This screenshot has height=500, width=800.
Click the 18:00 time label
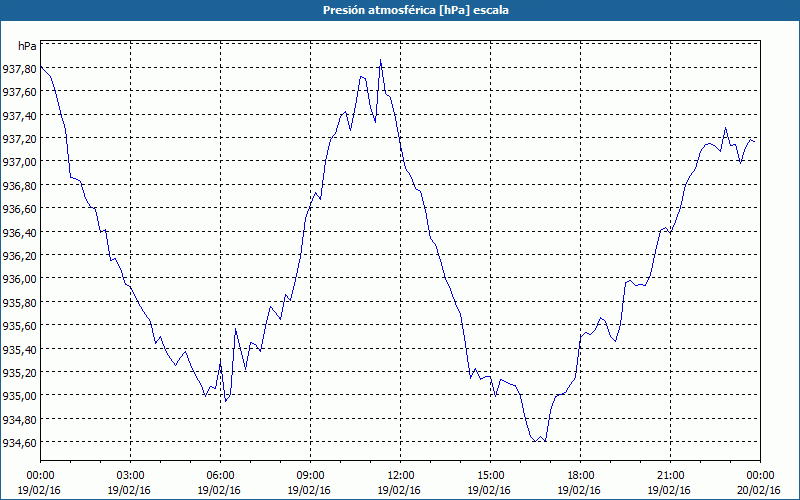click(x=581, y=476)
